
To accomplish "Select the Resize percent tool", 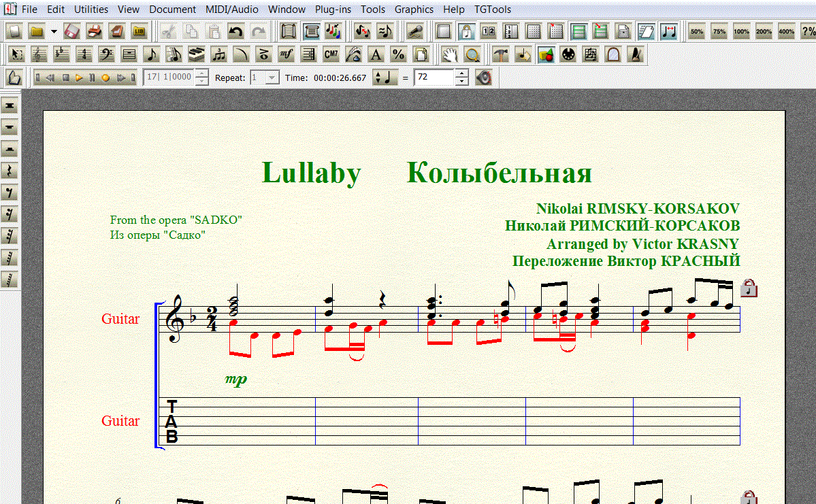I will point(397,54).
